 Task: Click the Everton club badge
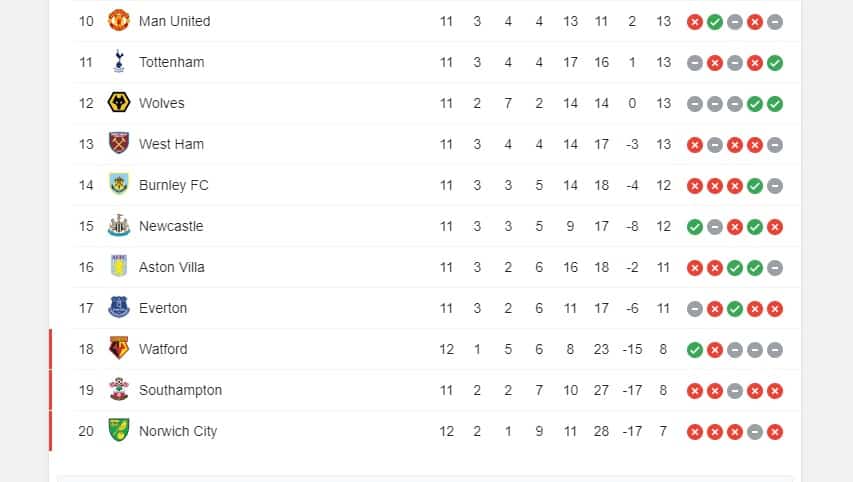(119, 308)
